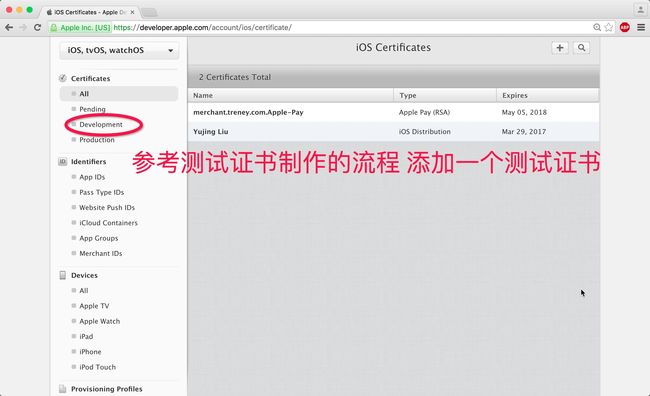Click the Apple Inc. [US] certificate label

(85, 28)
